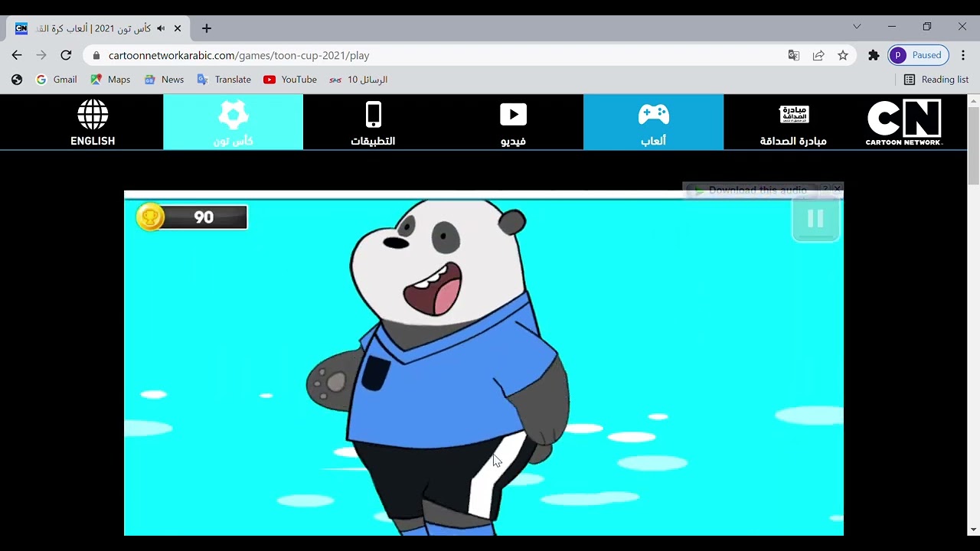
Task: Open the Chrome three-dot menu
Action: pyautogui.click(x=963, y=55)
